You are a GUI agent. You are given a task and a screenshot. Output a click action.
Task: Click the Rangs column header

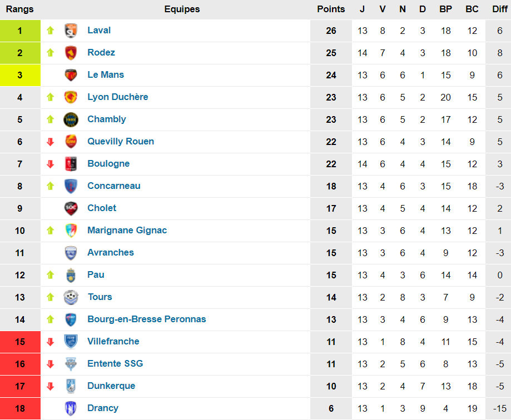pos(20,9)
